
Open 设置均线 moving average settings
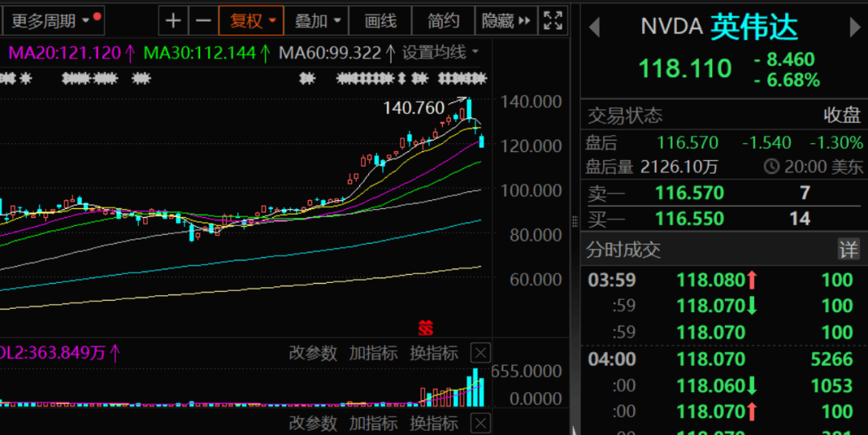(x=440, y=53)
